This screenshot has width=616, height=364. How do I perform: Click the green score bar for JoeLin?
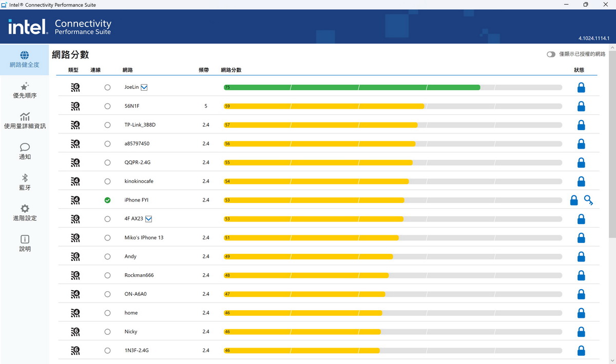pyautogui.click(x=352, y=88)
